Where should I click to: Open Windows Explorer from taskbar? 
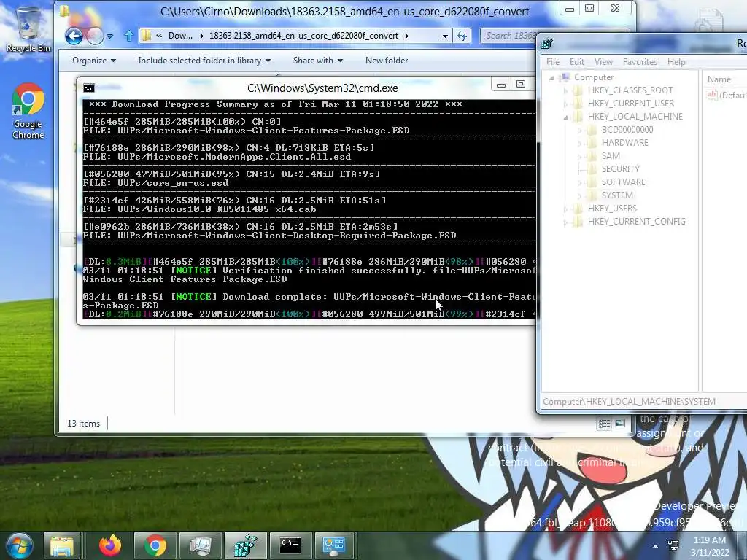click(x=62, y=545)
